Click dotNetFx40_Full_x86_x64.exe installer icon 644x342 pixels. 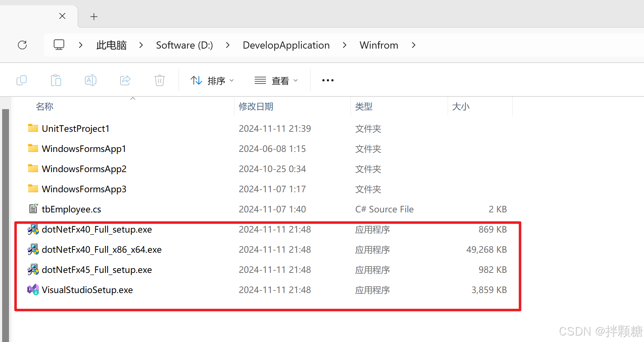click(x=33, y=249)
